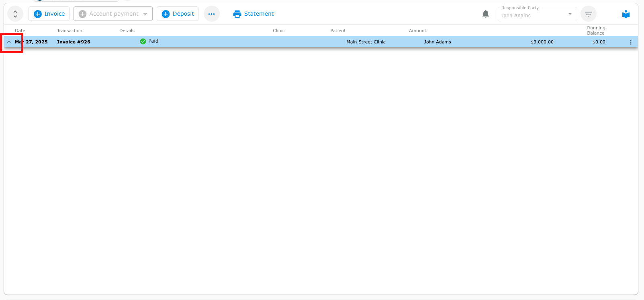Click the green Paid status icon
The width and height of the screenshot is (644, 300).
click(x=143, y=41)
